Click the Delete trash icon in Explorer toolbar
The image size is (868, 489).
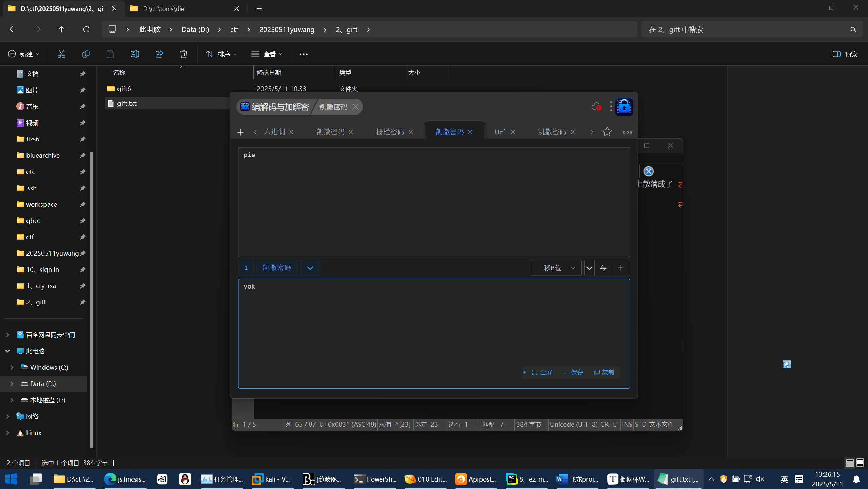(x=183, y=54)
